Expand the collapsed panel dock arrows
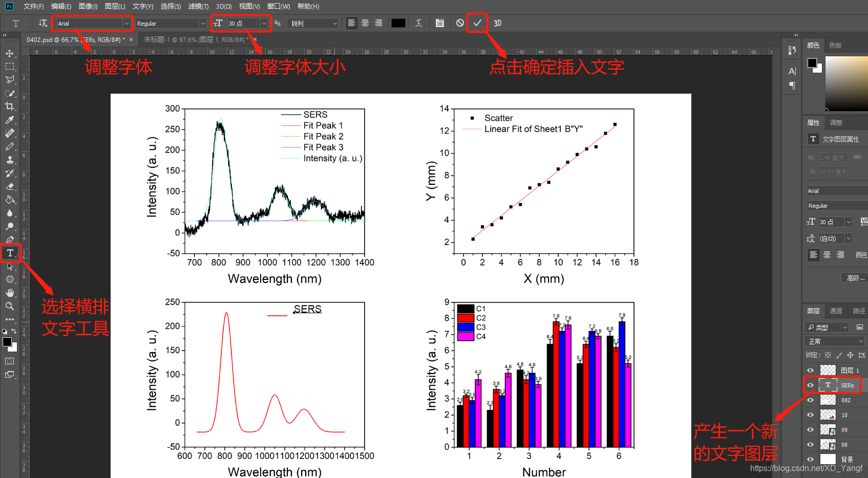 point(796,35)
